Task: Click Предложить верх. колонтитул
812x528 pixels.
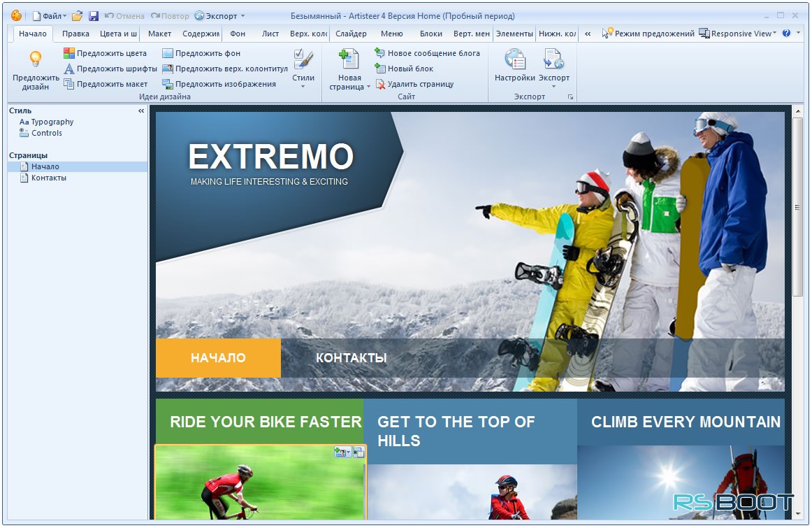Action: [x=225, y=69]
